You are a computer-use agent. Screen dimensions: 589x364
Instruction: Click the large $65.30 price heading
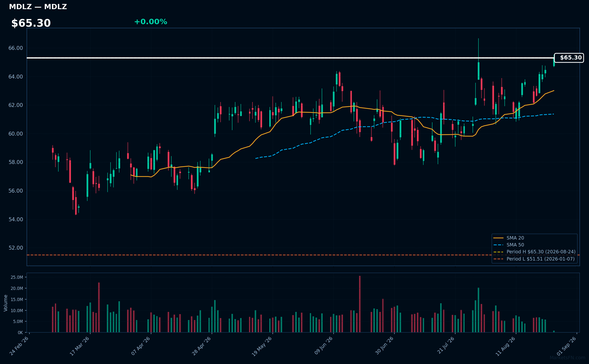(x=31, y=23)
